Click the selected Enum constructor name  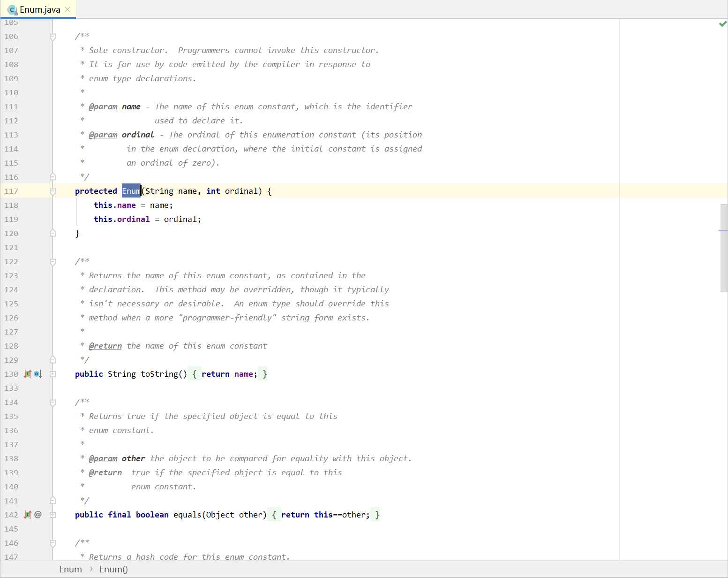131,191
